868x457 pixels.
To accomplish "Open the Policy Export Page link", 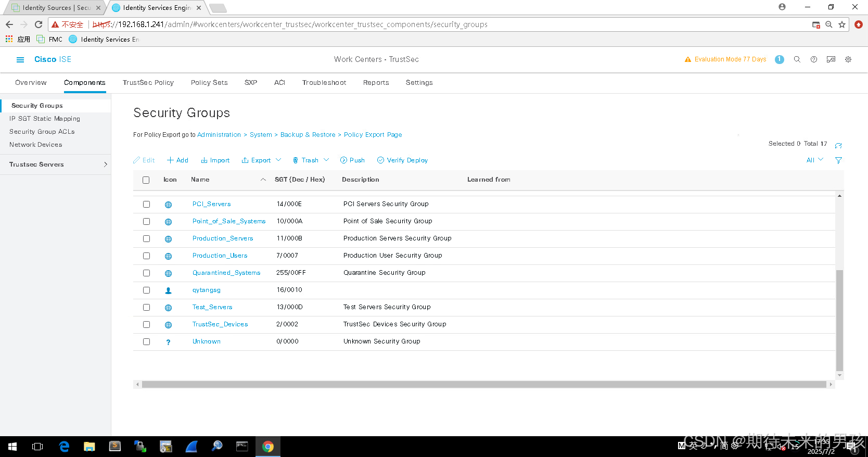I will [373, 135].
